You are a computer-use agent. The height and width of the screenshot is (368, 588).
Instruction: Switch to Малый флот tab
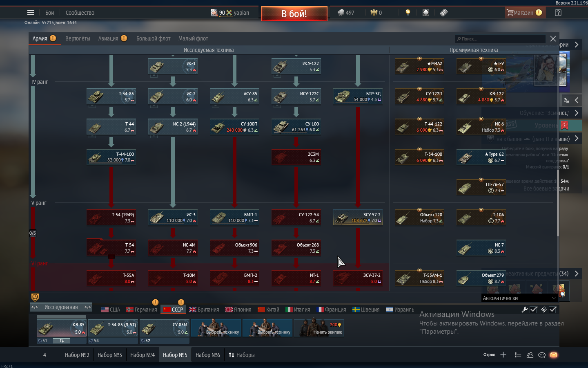click(193, 38)
